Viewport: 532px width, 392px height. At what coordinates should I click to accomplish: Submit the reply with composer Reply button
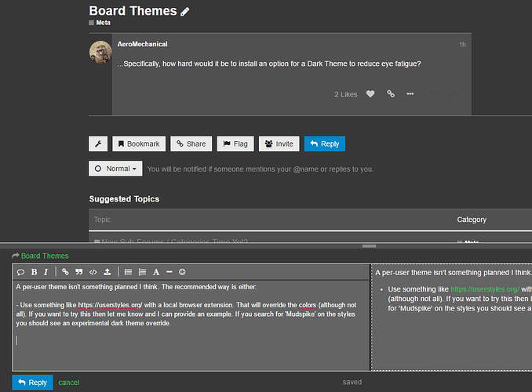point(33,382)
